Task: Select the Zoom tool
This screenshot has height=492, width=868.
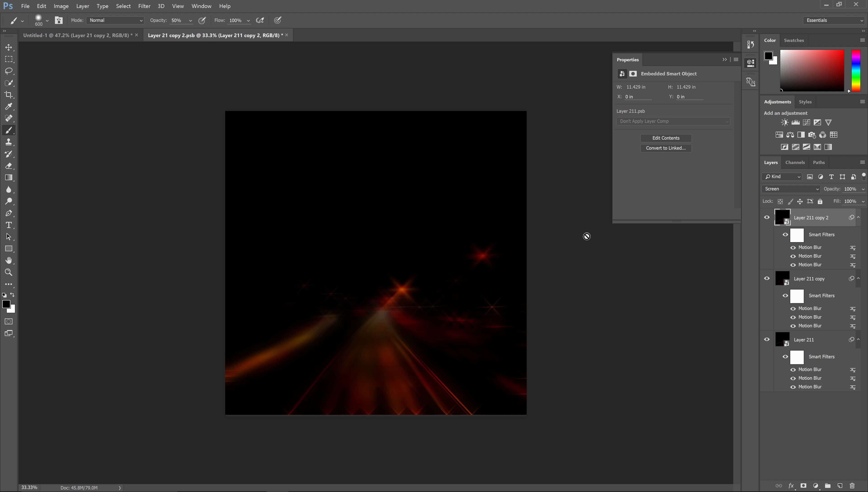Action: [9, 272]
